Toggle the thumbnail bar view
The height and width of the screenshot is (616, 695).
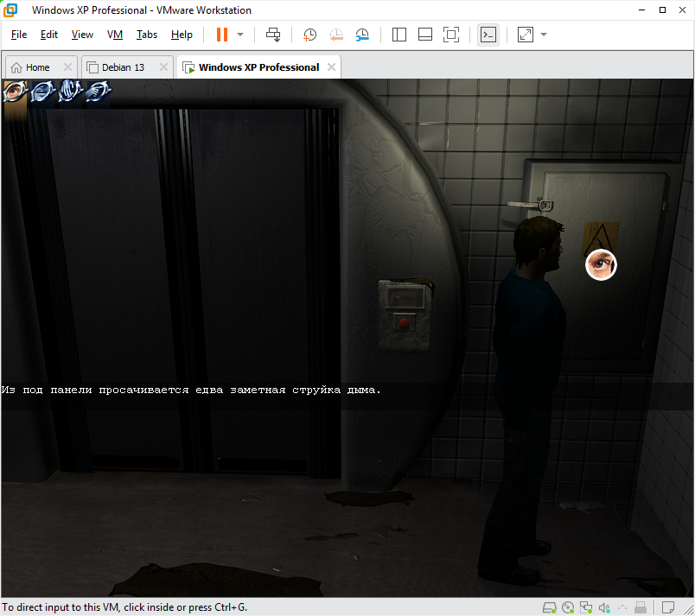pyautogui.click(x=424, y=35)
